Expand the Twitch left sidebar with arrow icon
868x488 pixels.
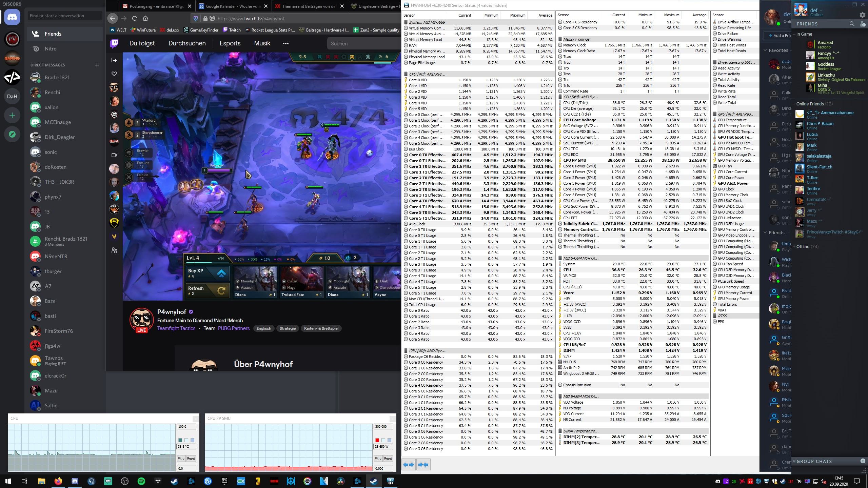pyautogui.click(x=114, y=60)
